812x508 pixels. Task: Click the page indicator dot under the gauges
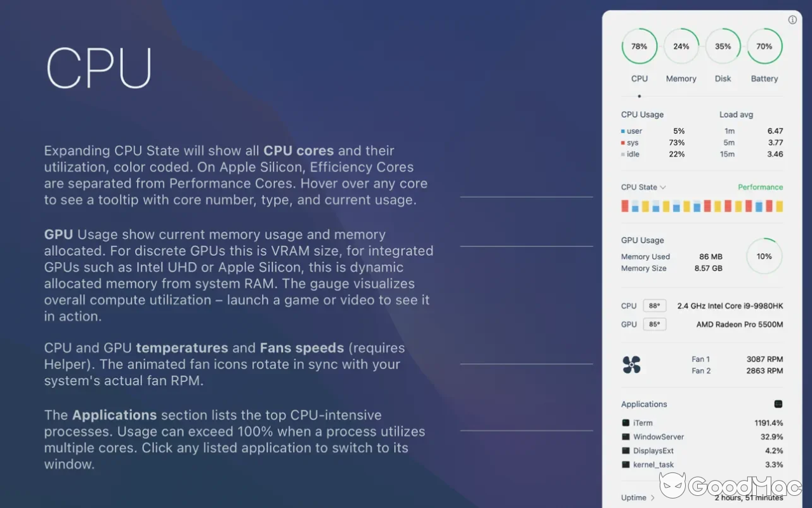639,95
